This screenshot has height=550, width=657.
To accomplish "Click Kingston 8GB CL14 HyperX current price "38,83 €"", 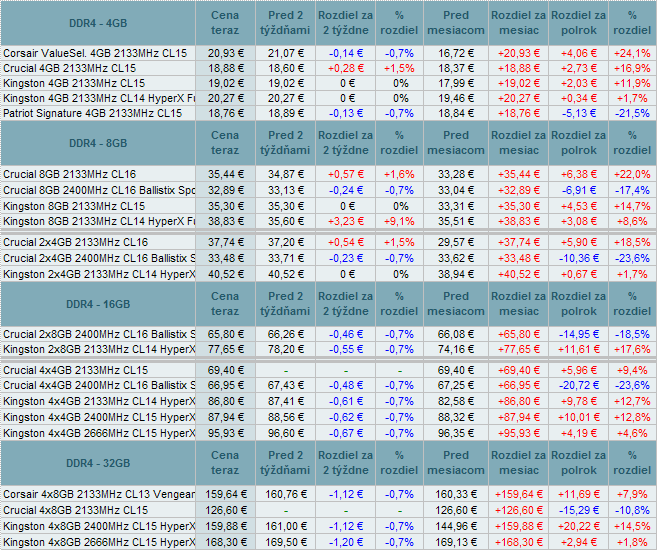I will point(226,221).
